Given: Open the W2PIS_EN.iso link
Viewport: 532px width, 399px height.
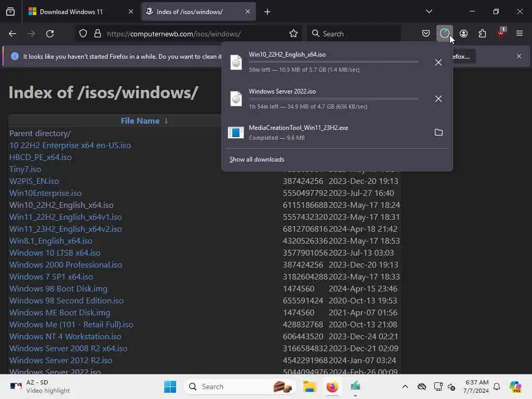Looking at the screenshot, I should pos(34,181).
